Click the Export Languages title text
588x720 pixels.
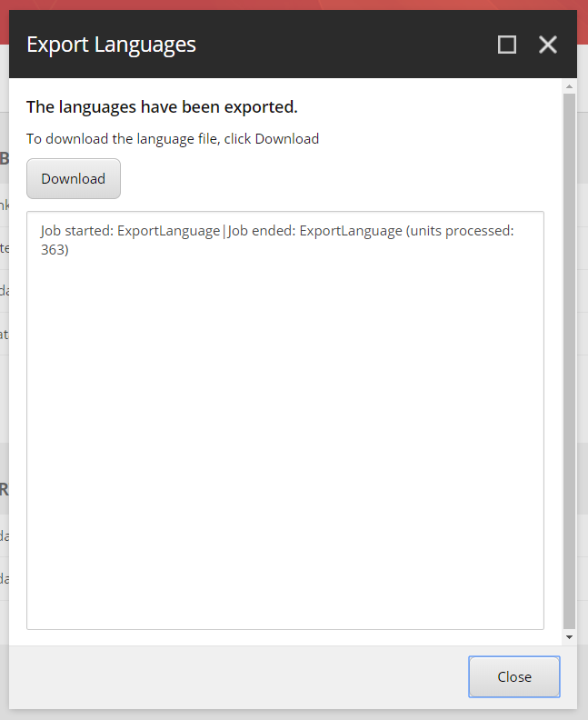tap(111, 45)
